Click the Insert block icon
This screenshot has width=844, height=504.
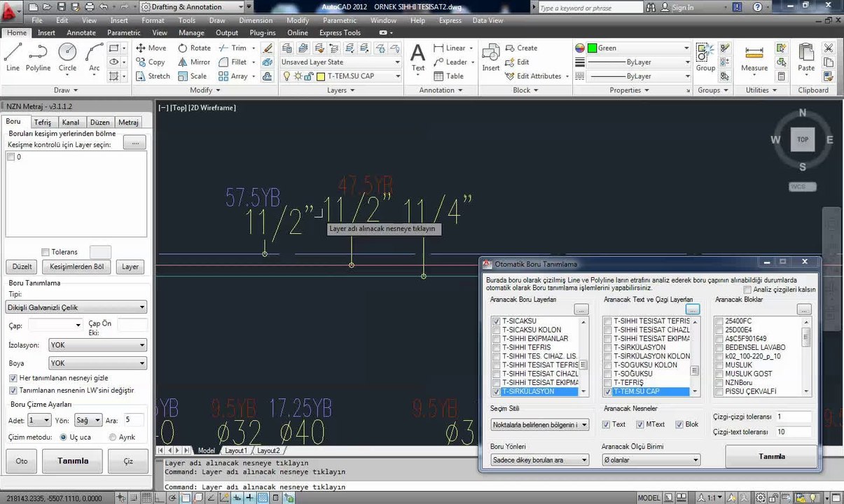[x=491, y=57]
